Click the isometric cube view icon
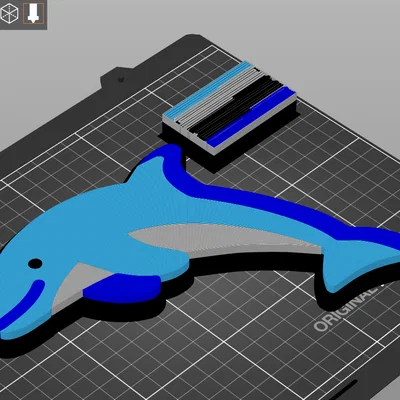The image size is (400, 400). 9,14
